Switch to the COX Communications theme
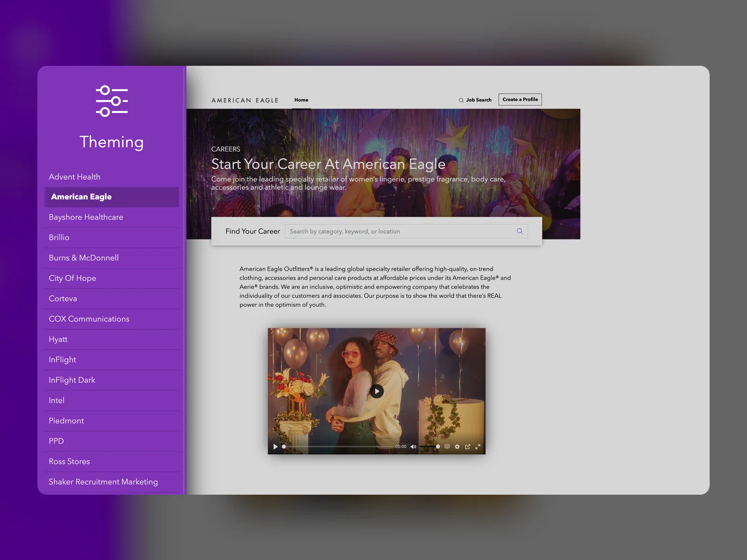The width and height of the screenshot is (747, 560). pyautogui.click(x=112, y=319)
